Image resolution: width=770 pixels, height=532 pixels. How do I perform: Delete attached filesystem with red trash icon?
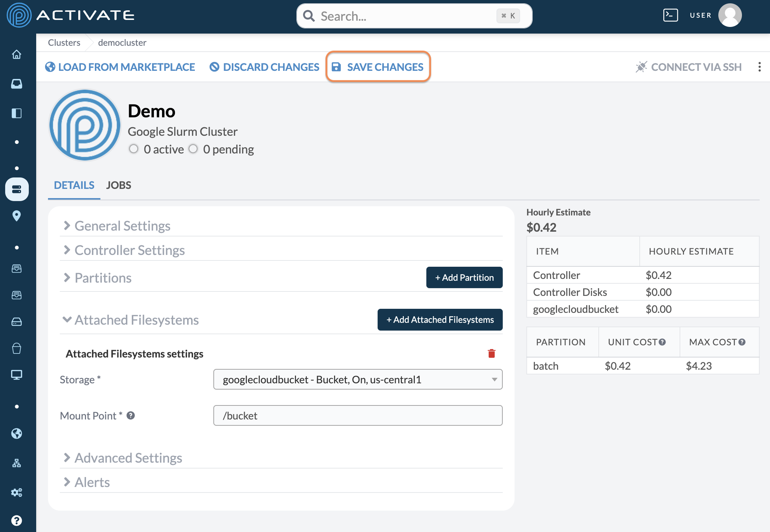pos(491,353)
